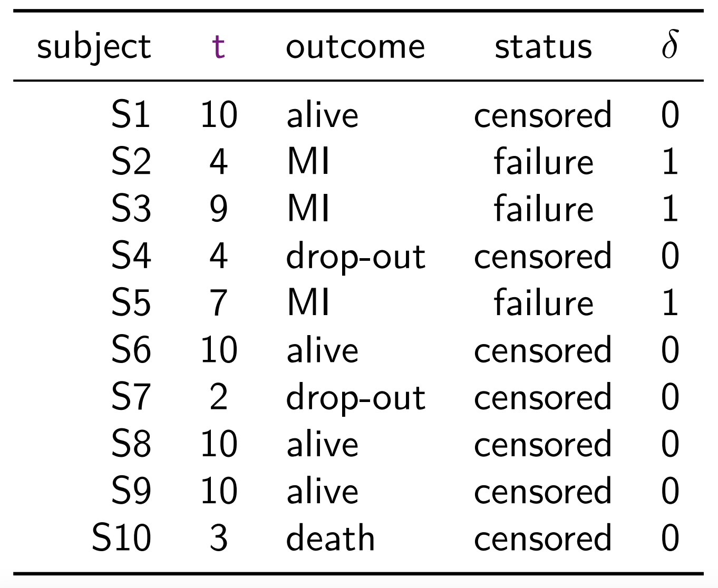
Task: Click the t value 2 for S7
Action: point(218,397)
